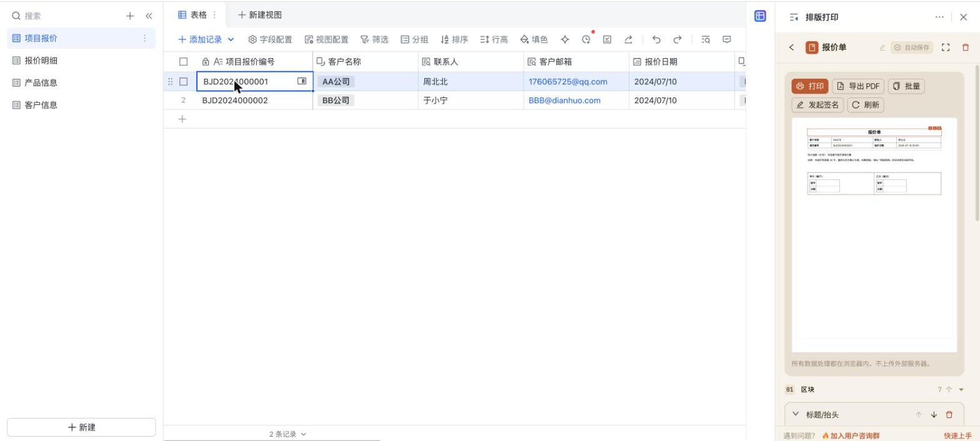980x441 pixels.
Task: Open 字段配置 field settings
Action: click(270, 39)
